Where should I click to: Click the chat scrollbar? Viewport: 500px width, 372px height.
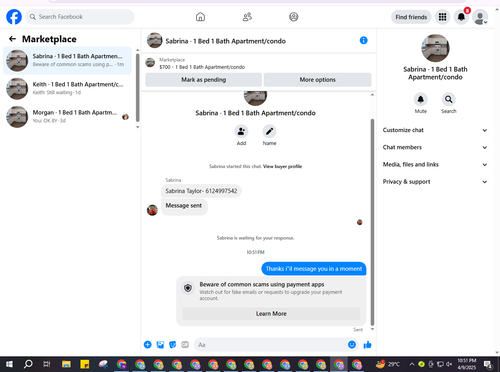[372, 222]
